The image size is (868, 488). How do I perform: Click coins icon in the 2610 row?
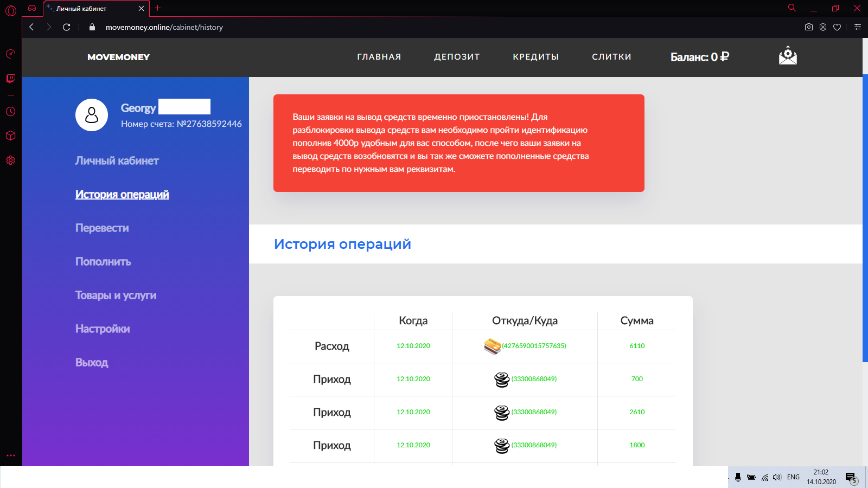pos(502,413)
